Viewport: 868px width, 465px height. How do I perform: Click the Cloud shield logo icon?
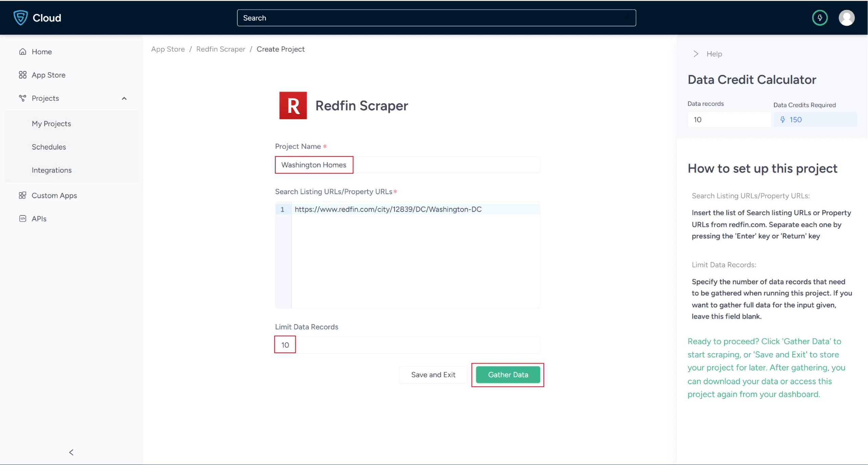click(20, 18)
